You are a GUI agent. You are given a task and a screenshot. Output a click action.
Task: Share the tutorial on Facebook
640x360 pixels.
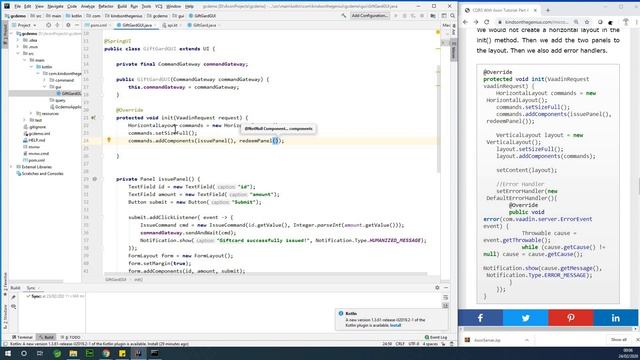480,318
